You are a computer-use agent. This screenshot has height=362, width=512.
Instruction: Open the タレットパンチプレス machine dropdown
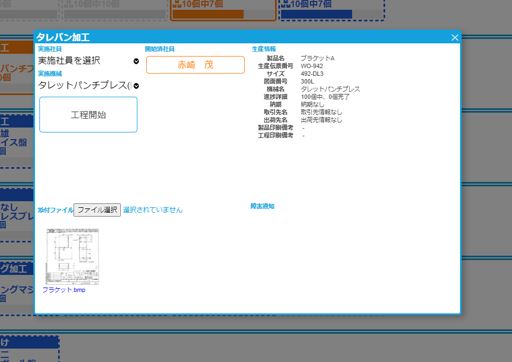pyautogui.click(x=89, y=85)
